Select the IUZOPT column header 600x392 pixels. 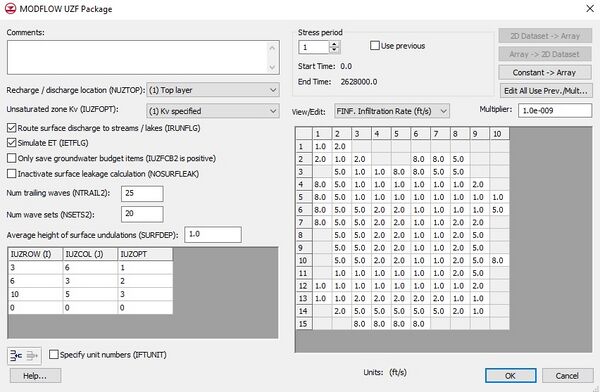145,254
